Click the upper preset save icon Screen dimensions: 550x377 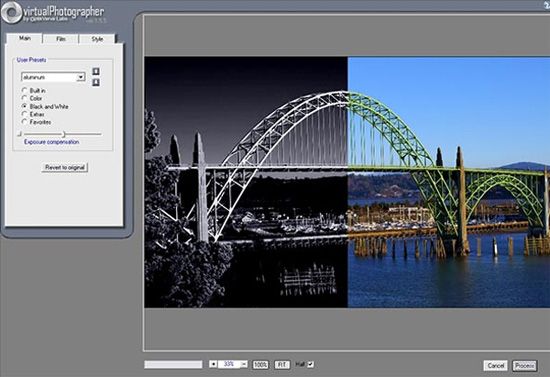pos(96,72)
